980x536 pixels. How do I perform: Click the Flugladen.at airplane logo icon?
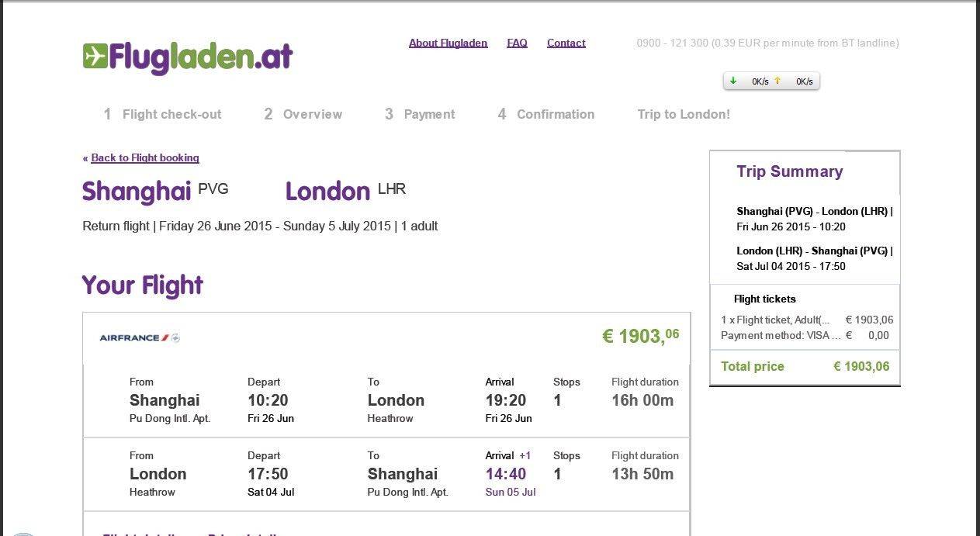tap(95, 56)
